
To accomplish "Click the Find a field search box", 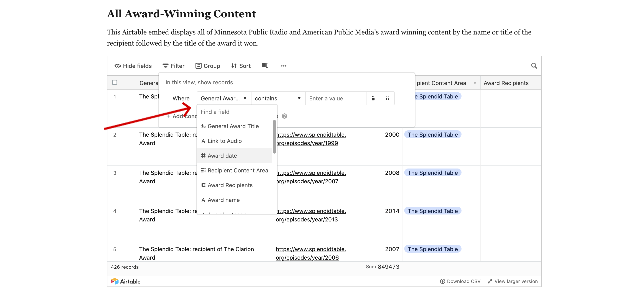I will pos(237,112).
